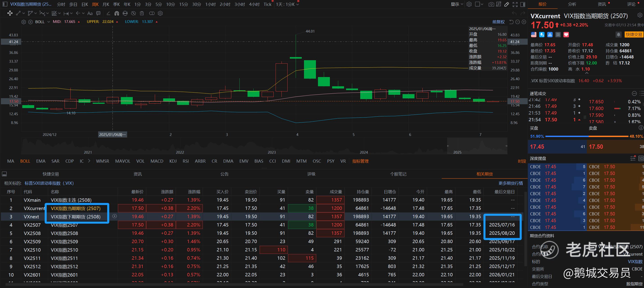The image size is (644, 288).
Task: Toggle price alert bell icon
Action: [618, 35]
